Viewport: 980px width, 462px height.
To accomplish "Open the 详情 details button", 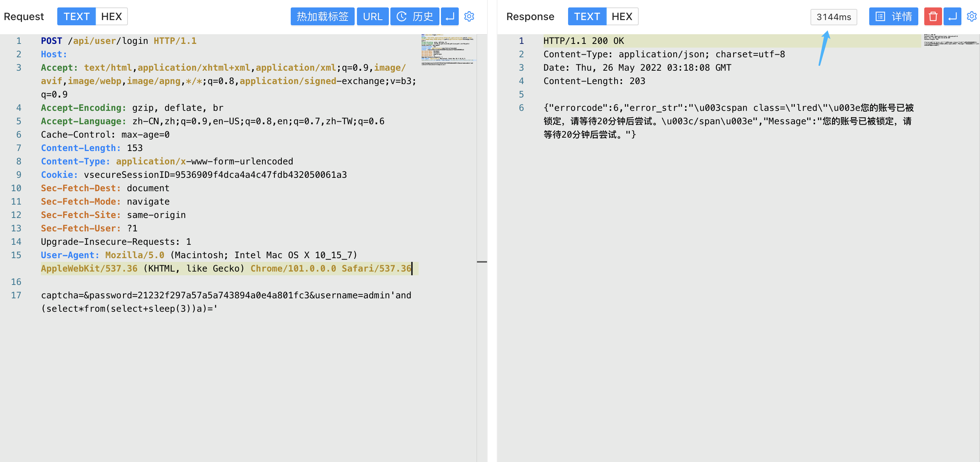I will [x=893, y=16].
